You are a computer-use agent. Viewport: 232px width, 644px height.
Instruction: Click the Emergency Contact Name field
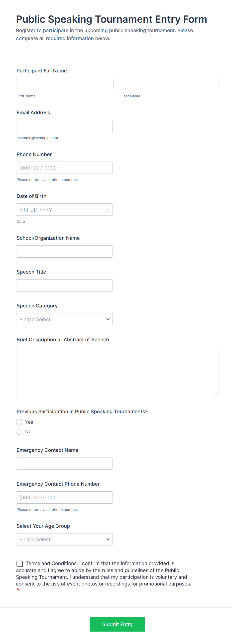pyautogui.click(x=64, y=464)
